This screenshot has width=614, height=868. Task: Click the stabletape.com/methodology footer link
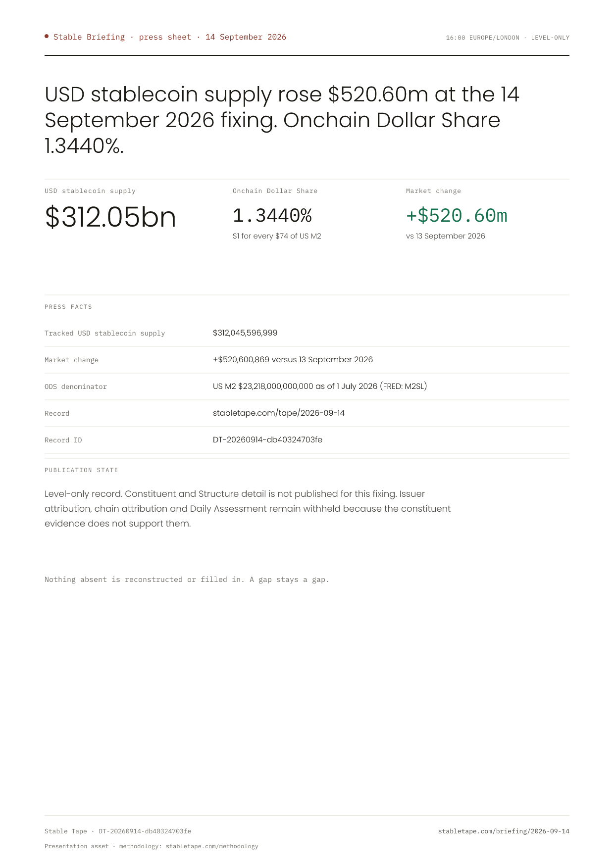pyautogui.click(x=212, y=846)
